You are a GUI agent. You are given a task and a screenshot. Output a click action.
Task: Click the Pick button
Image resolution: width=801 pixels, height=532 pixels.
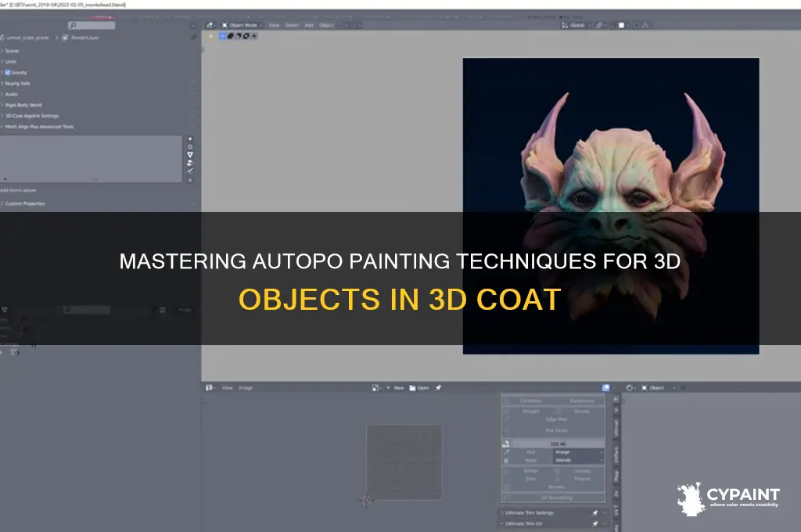[x=531, y=452]
